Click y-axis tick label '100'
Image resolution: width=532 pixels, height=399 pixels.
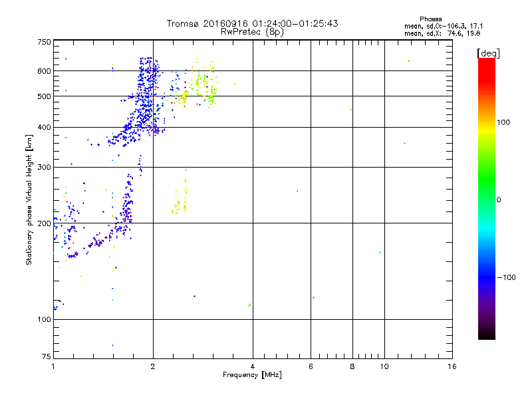pos(44,320)
